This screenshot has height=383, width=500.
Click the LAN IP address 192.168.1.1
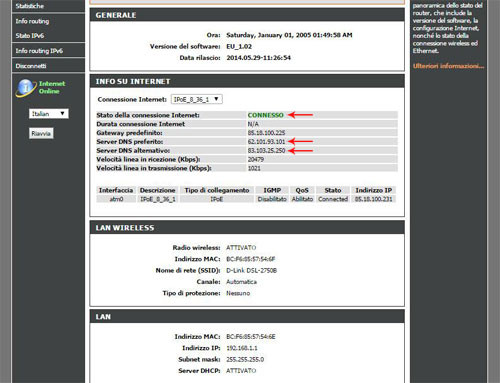coord(242,348)
